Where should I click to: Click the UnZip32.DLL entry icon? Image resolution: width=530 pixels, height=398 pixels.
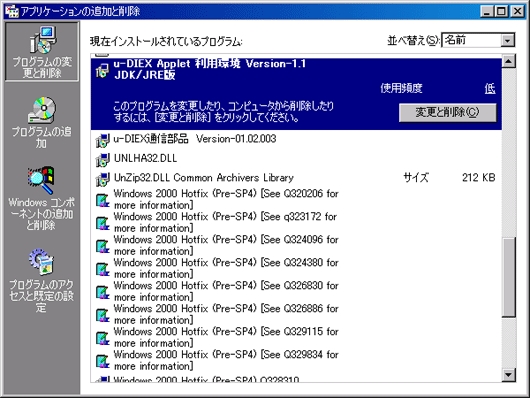[102, 180]
